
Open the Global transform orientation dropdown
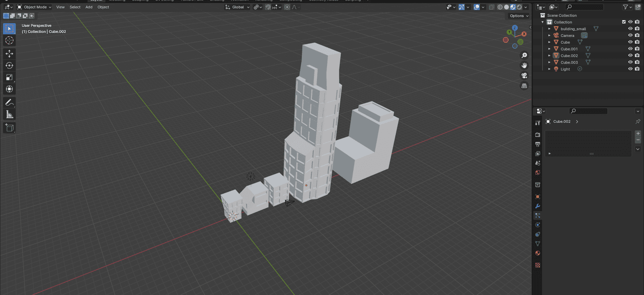[237, 7]
